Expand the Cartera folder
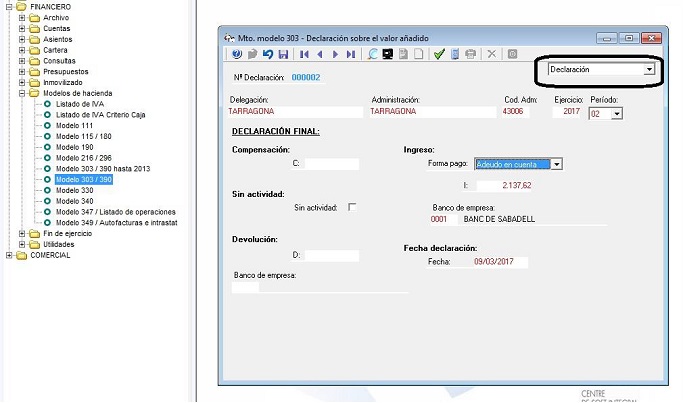Image resolution: width=684 pixels, height=403 pixels. [x=22, y=50]
